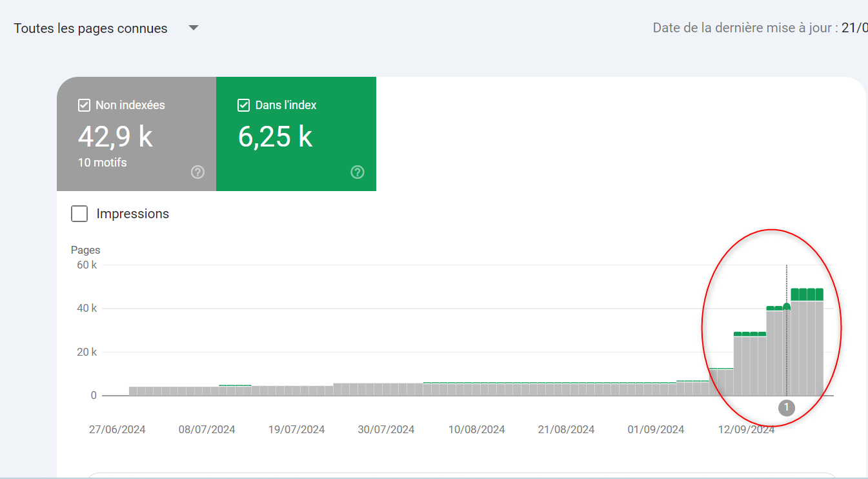The height and width of the screenshot is (479, 868).
Task: Click the "6,25 k" indexed count
Action: (x=276, y=137)
